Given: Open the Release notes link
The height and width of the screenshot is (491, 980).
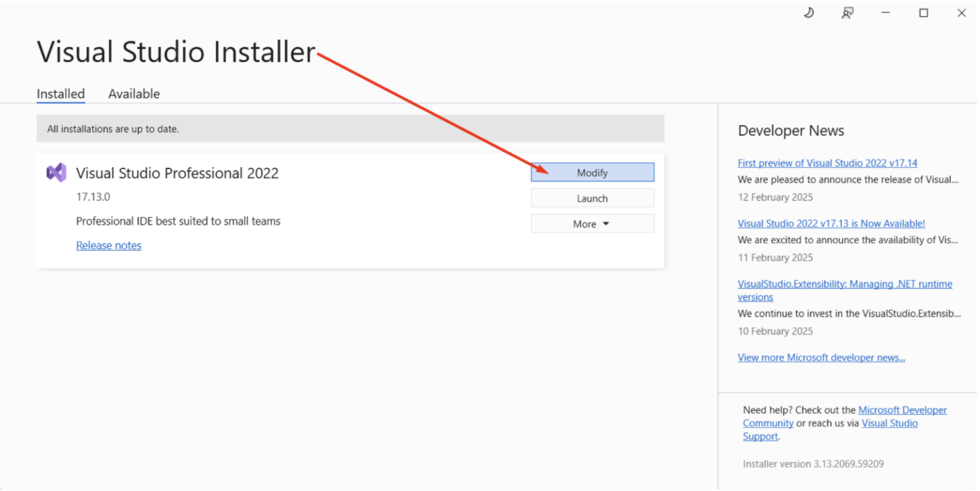Looking at the screenshot, I should (x=108, y=245).
